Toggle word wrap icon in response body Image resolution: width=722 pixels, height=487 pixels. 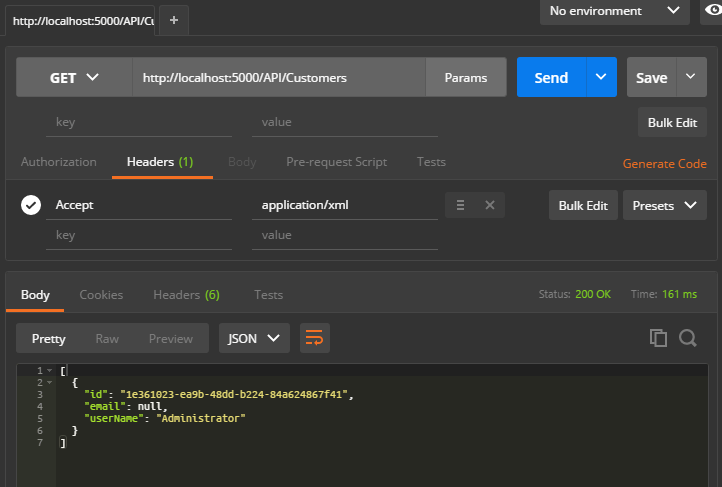(315, 338)
